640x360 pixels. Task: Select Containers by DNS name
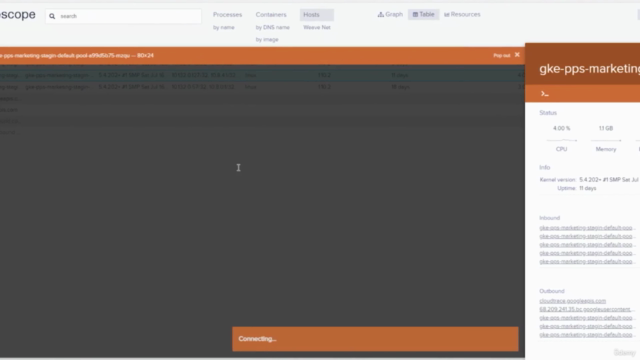pyautogui.click(x=273, y=27)
